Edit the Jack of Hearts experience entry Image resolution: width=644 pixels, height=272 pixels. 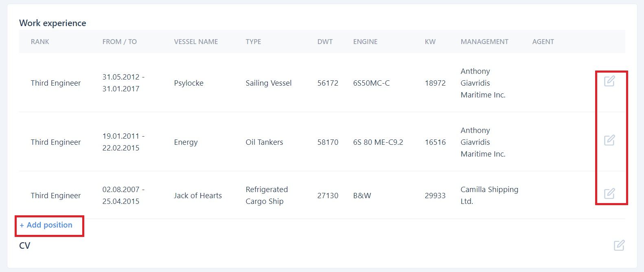click(609, 193)
